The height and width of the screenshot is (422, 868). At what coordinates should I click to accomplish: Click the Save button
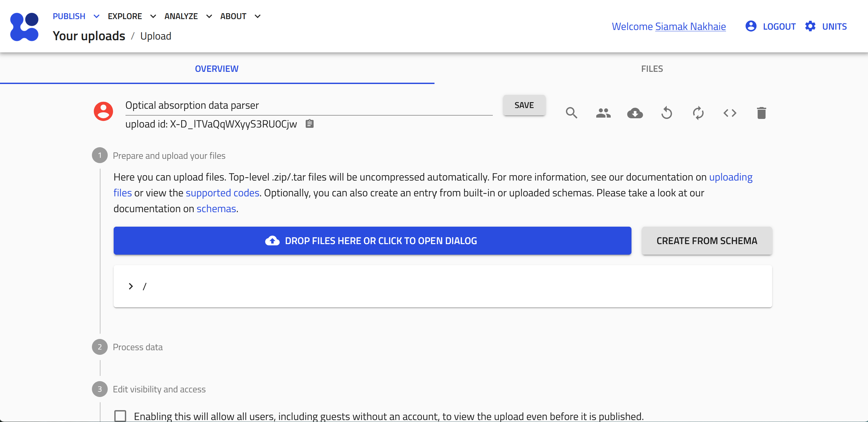(x=524, y=105)
